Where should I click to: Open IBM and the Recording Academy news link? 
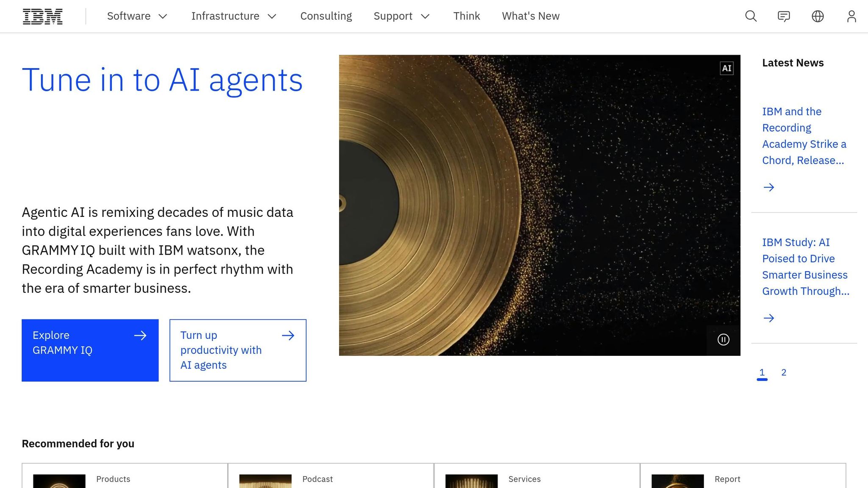click(x=804, y=136)
